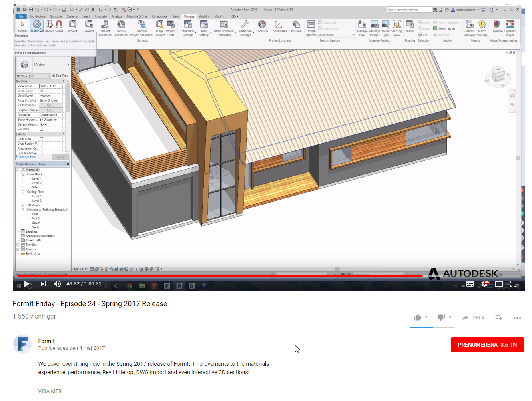Click VISA MER to expand description
The width and height of the screenshot is (532, 401).
click(x=50, y=391)
